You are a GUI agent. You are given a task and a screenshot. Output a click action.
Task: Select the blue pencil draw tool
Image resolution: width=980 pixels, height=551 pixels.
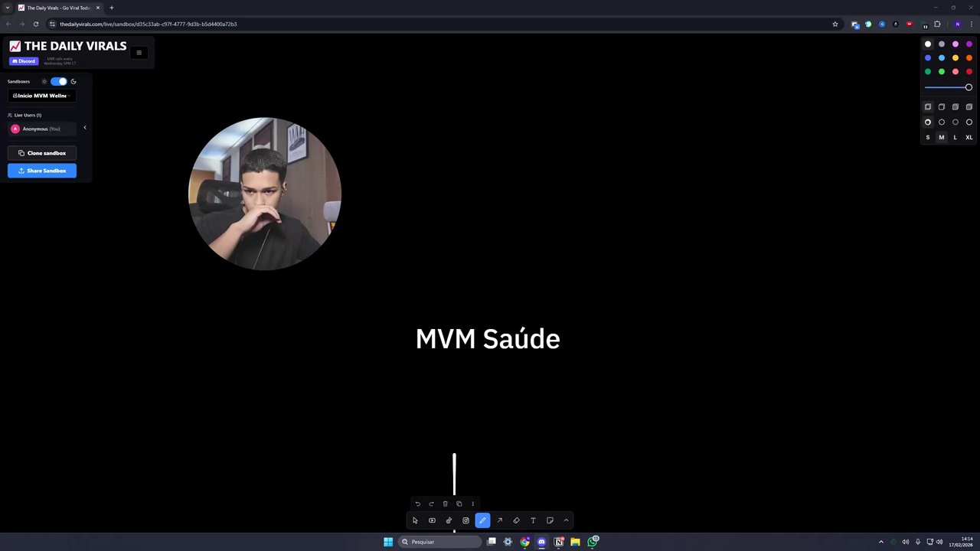point(482,520)
